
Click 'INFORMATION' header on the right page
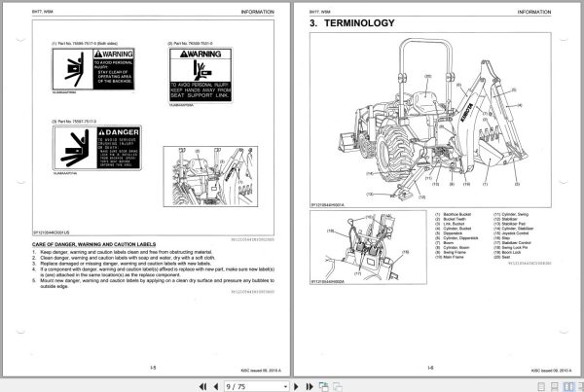click(534, 12)
